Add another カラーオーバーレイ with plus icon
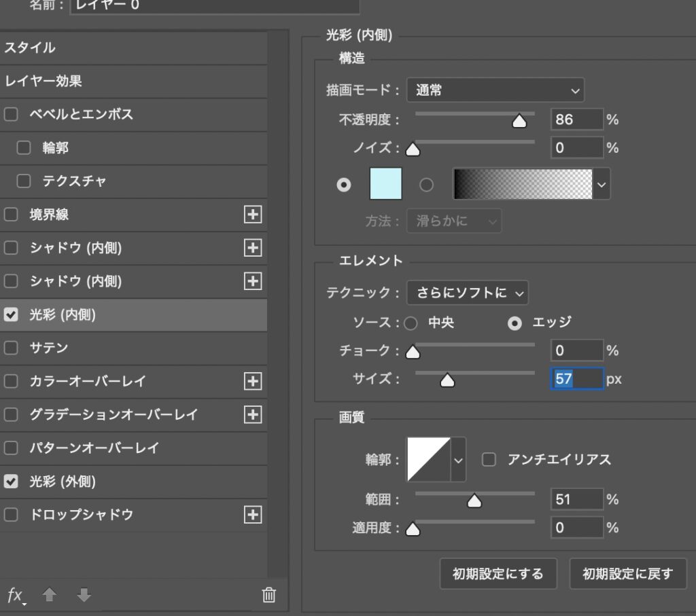The image size is (696, 616). coord(253,382)
